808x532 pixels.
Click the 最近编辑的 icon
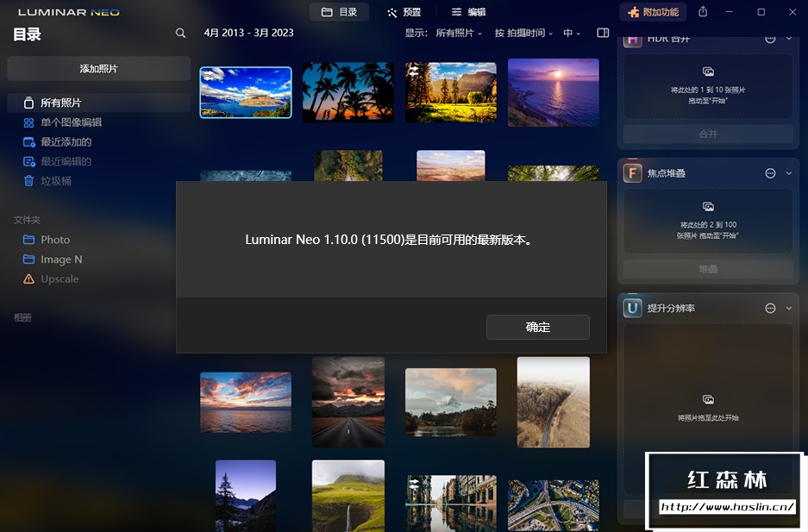click(x=28, y=162)
